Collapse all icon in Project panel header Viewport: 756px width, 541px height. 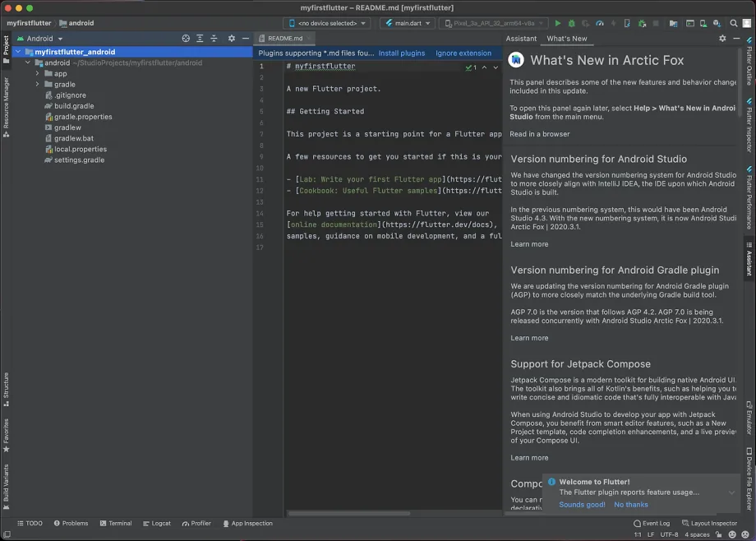click(214, 38)
